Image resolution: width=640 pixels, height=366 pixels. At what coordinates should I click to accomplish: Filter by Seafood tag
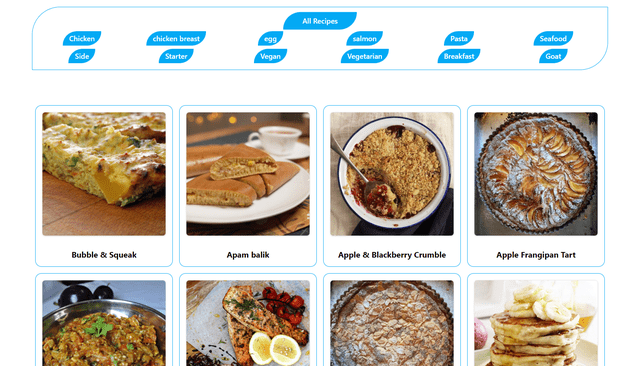pos(553,38)
